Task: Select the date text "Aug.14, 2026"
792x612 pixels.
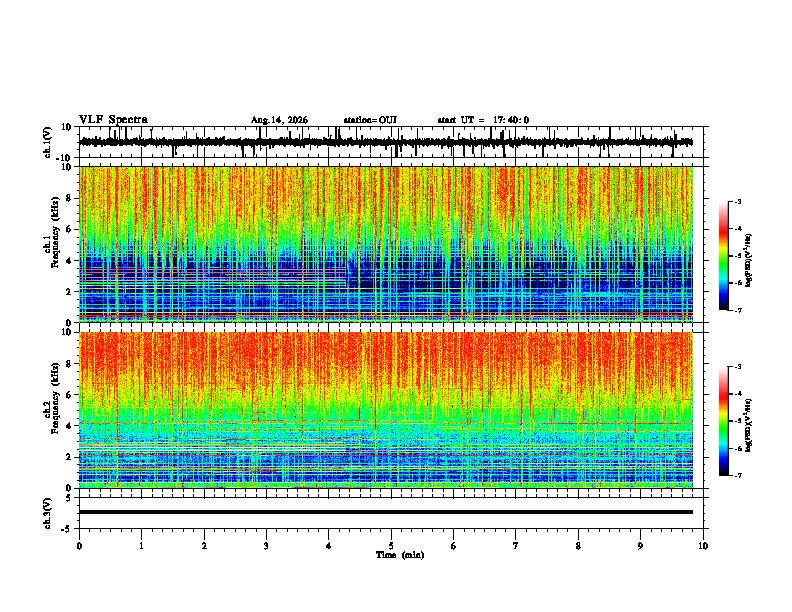Action: 279,120
